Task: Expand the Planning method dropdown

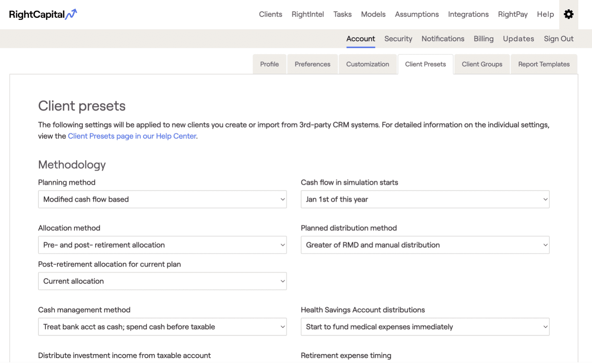Action: pos(162,199)
